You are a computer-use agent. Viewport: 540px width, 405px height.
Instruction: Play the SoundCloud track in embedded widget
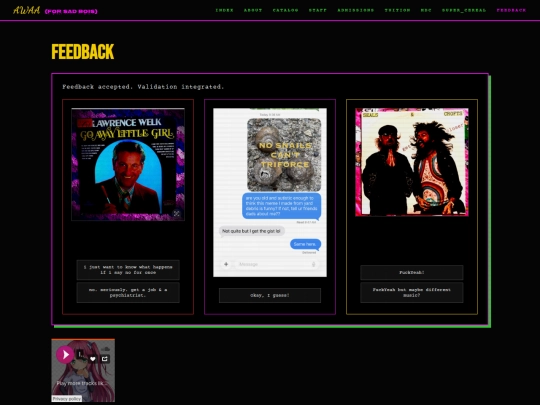65,354
